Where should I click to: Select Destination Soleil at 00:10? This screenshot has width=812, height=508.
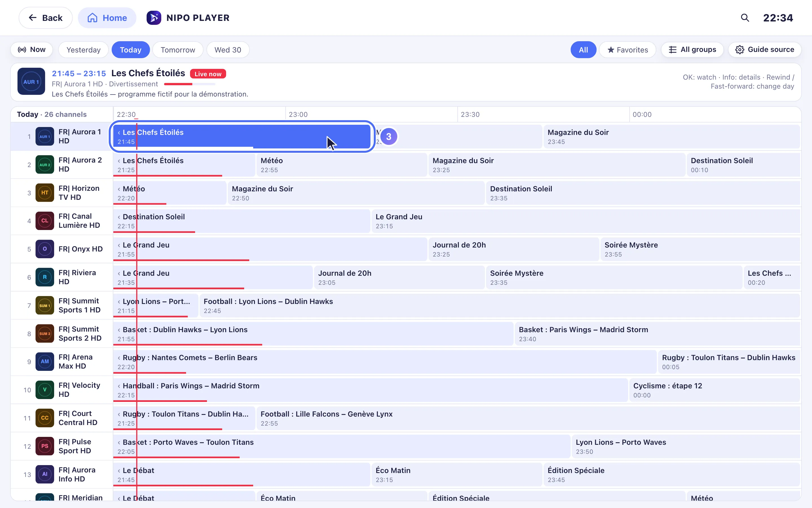[x=743, y=165]
